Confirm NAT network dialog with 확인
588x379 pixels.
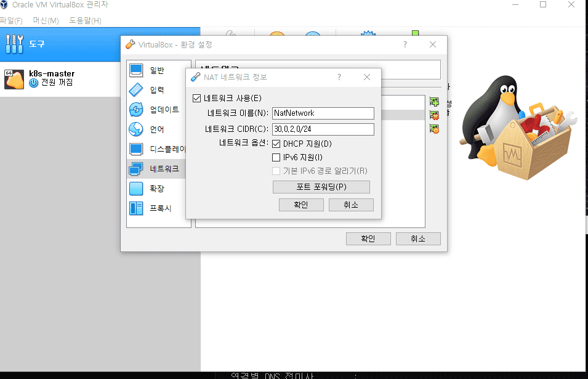301,205
